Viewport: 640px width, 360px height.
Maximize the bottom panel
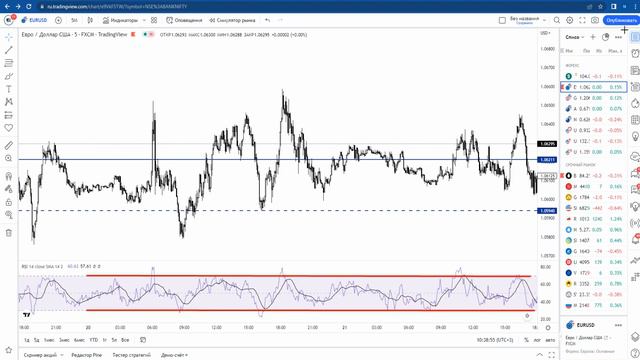pyautogui.click(x=551, y=355)
